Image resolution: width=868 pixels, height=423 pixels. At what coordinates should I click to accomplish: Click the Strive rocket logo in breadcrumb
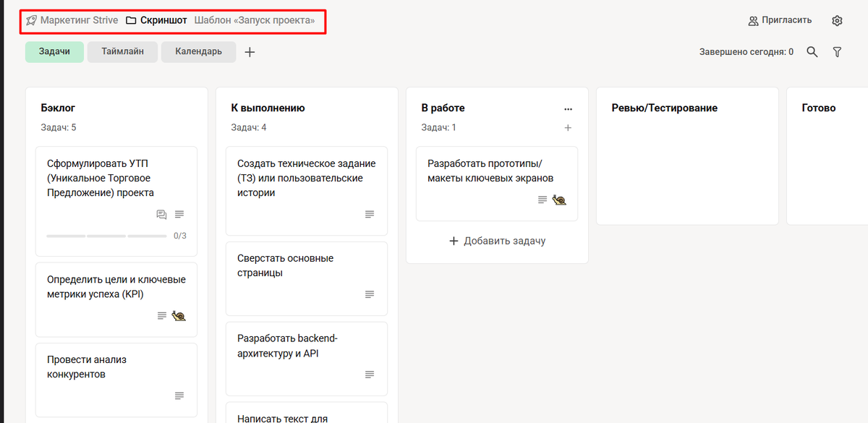pyautogui.click(x=30, y=20)
